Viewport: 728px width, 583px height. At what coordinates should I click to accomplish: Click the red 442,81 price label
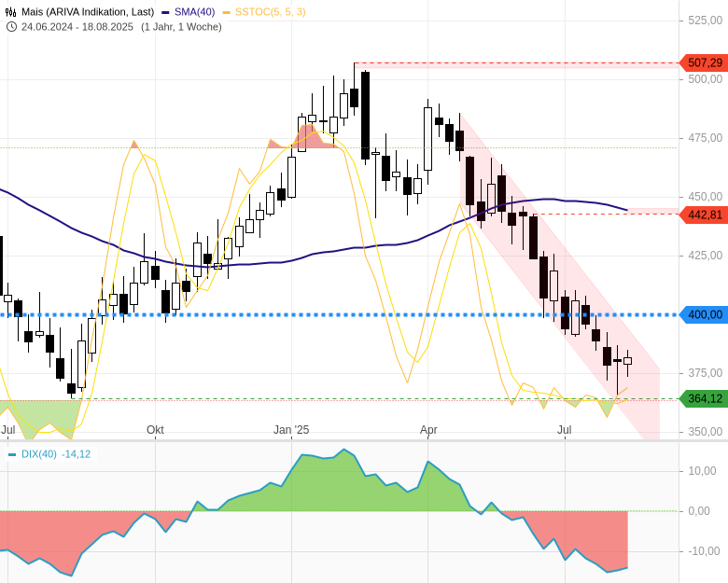703,215
